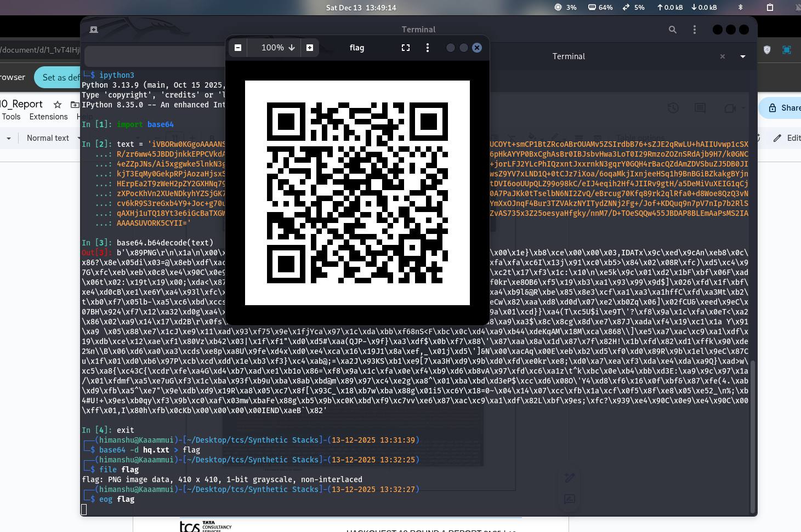
Task: Open the clipboard icon in the top bar
Action: tap(770, 8)
